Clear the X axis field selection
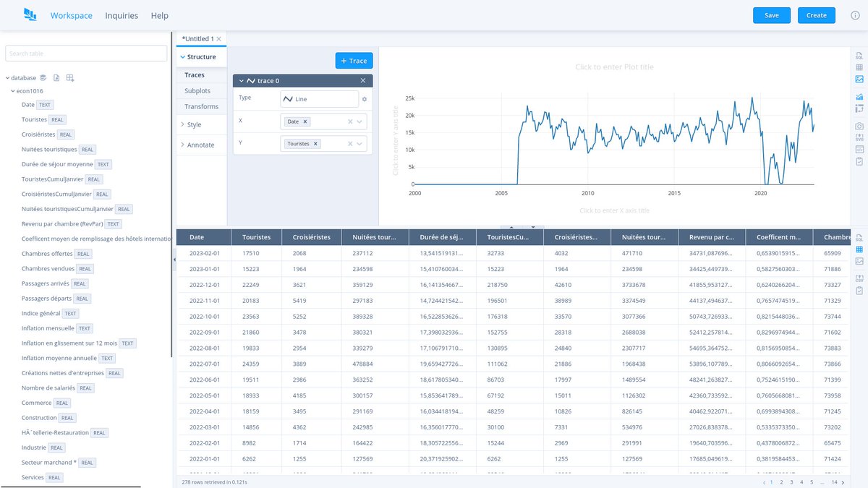The width and height of the screenshot is (868, 488). point(350,121)
